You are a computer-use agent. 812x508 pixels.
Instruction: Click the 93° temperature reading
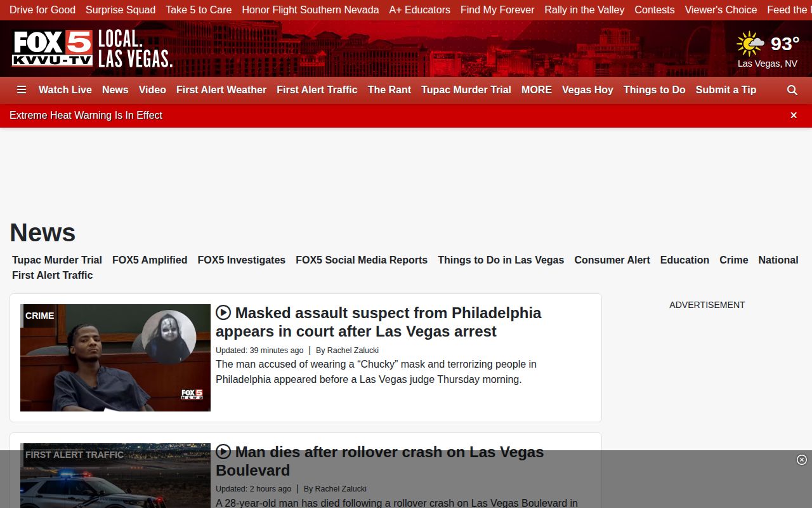785,44
